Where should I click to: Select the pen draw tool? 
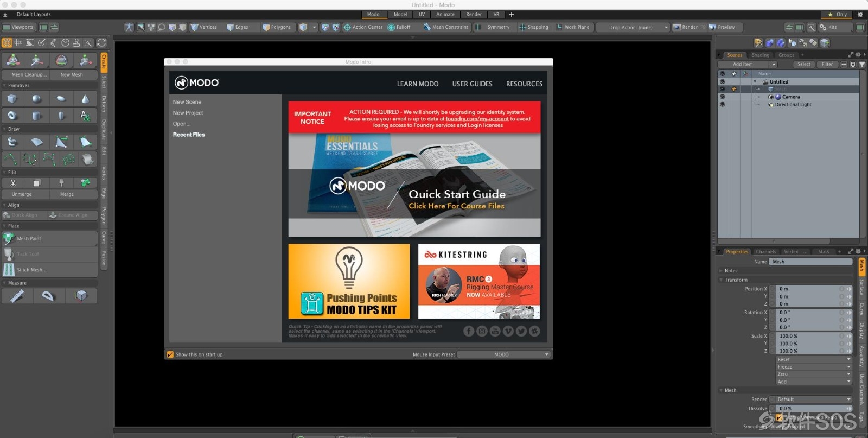pyautogui.click(x=61, y=142)
